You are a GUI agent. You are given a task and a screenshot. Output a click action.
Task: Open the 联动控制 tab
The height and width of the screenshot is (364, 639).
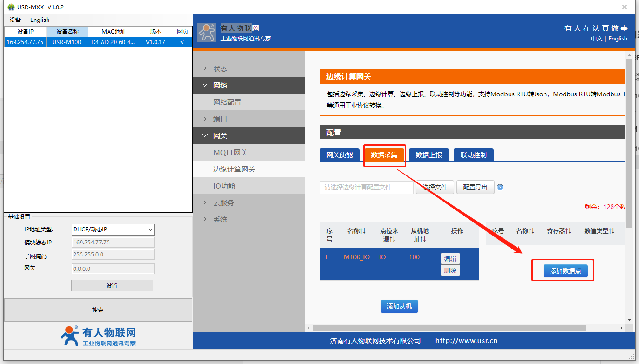click(x=474, y=155)
